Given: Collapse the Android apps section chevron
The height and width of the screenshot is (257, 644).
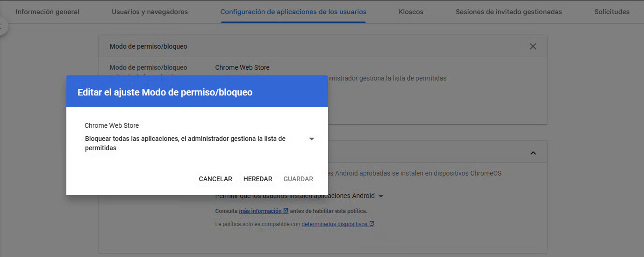Looking at the screenshot, I should click(x=533, y=153).
